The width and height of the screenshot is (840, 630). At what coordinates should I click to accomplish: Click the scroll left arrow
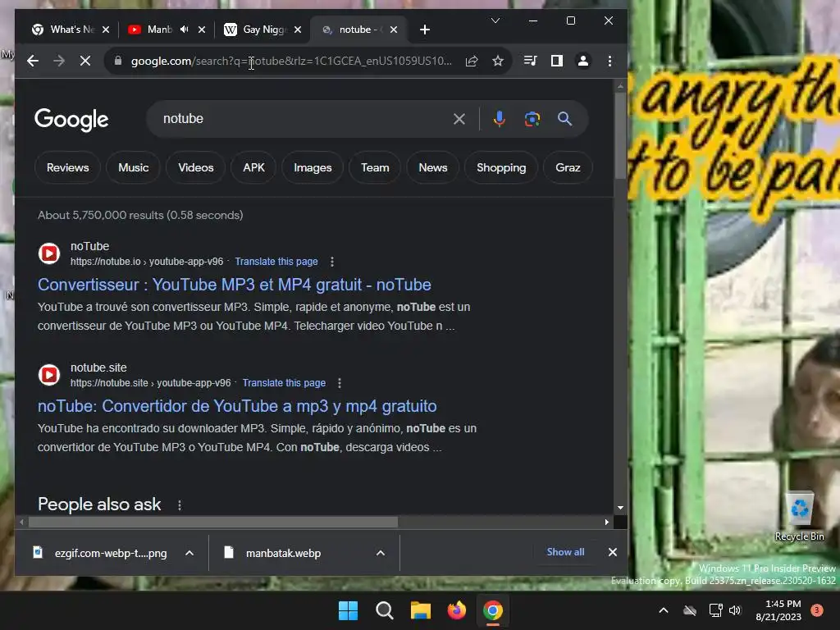pyautogui.click(x=22, y=522)
